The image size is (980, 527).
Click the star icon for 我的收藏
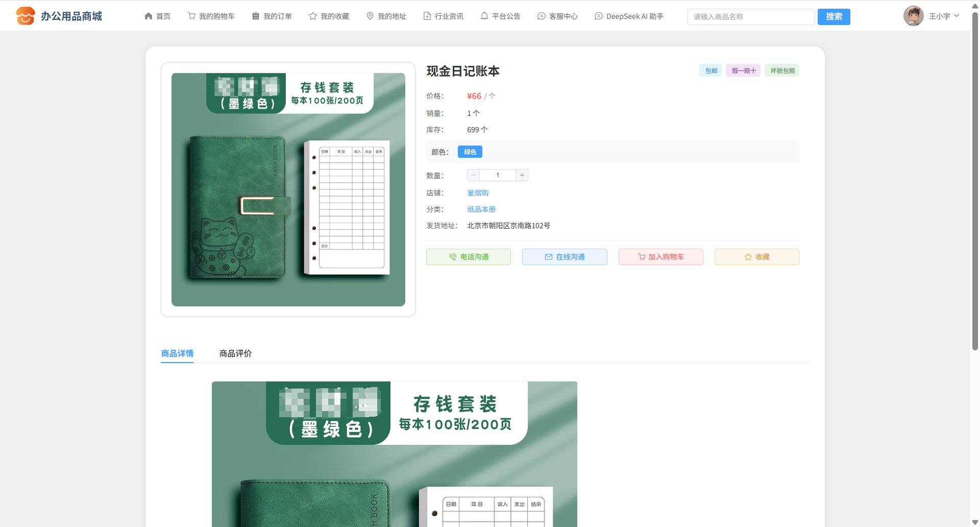pyautogui.click(x=313, y=16)
